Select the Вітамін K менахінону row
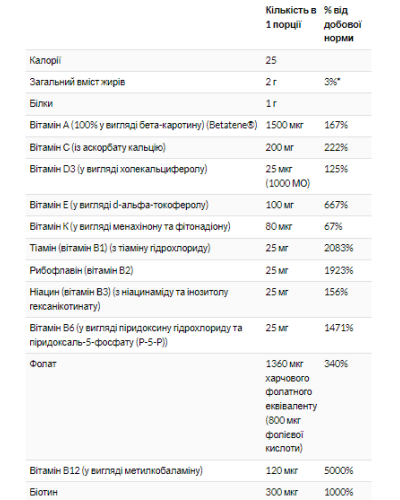 tap(199, 227)
